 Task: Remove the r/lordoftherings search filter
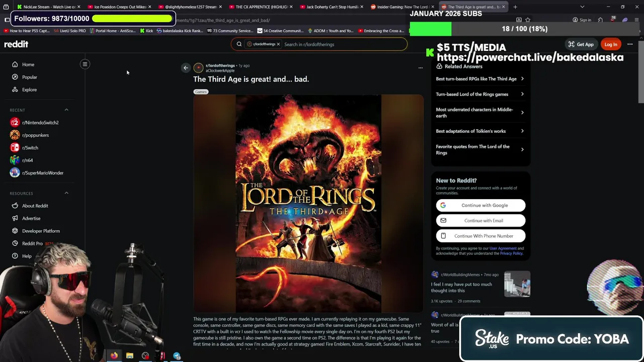click(x=278, y=44)
